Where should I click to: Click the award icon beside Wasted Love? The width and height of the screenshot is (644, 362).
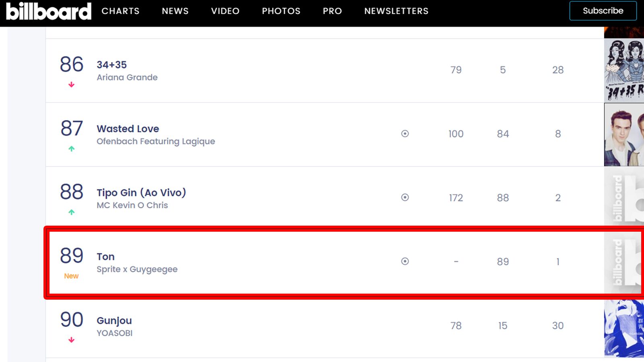click(x=405, y=134)
